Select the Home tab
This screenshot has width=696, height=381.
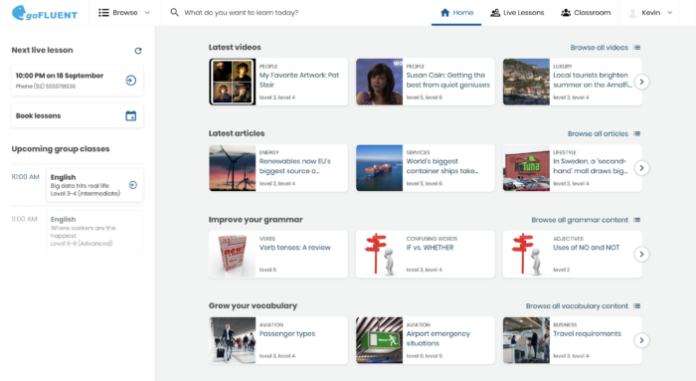tap(457, 12)
